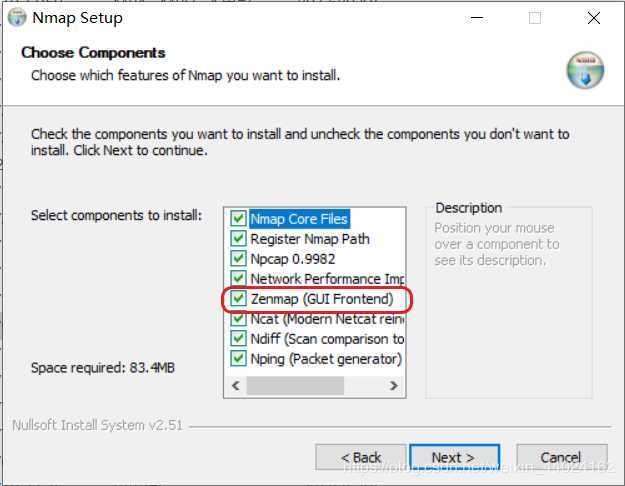Viewport: 625px width, 486px height.
Task: Toggle the Register Nmap Path checkbox
Action: (238, 238)
